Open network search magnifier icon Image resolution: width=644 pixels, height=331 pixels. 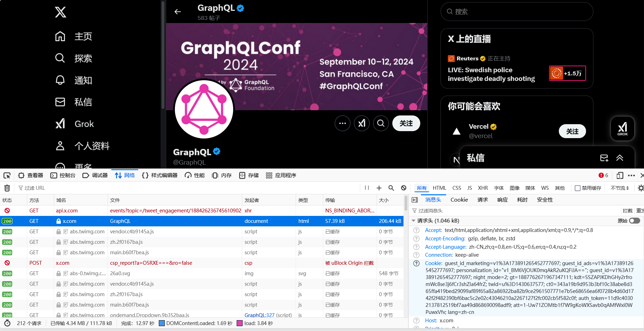391,188
